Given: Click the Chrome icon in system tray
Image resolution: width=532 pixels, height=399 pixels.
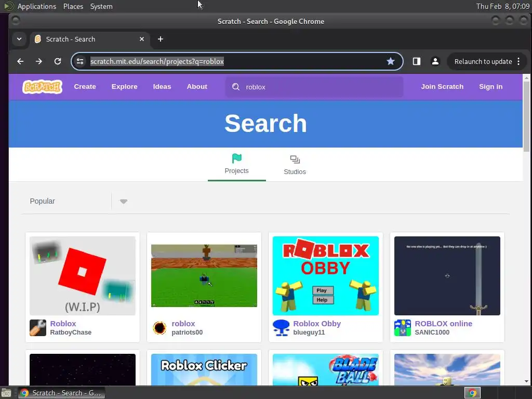Looking at the screenshot, I should click(x=472, y=393).
